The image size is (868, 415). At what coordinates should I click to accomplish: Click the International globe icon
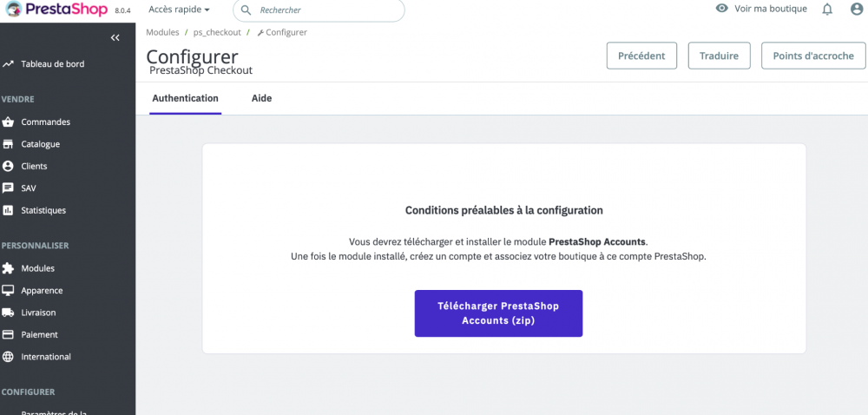[x=8, y=357]
